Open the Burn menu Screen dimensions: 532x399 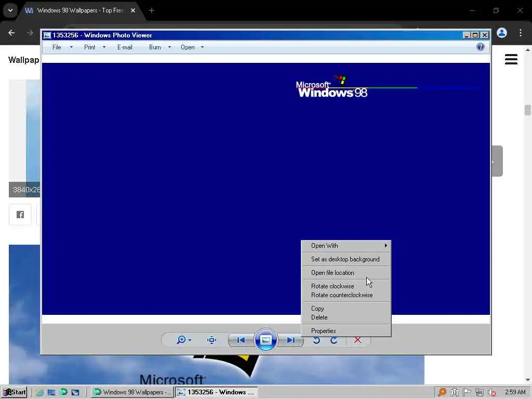coord(155,47)
